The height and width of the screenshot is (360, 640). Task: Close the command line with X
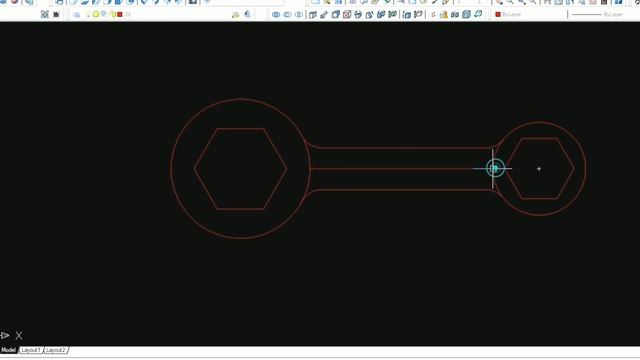(19, 336)
